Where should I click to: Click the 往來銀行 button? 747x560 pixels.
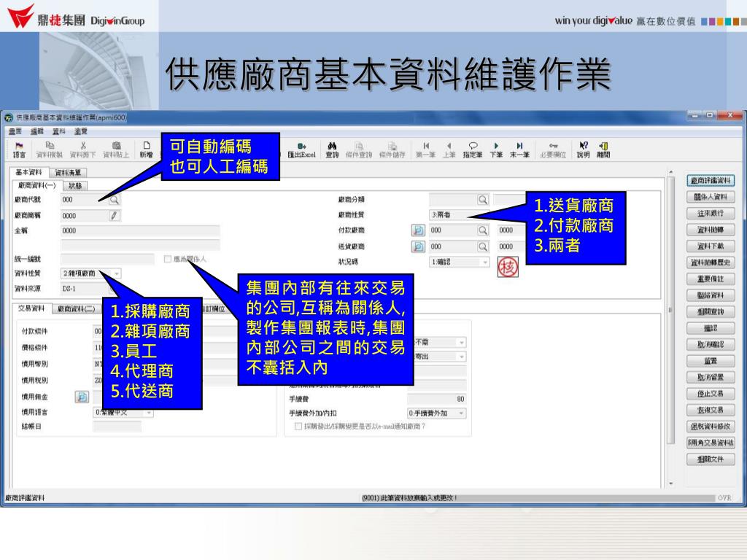[x=711, y=214]
